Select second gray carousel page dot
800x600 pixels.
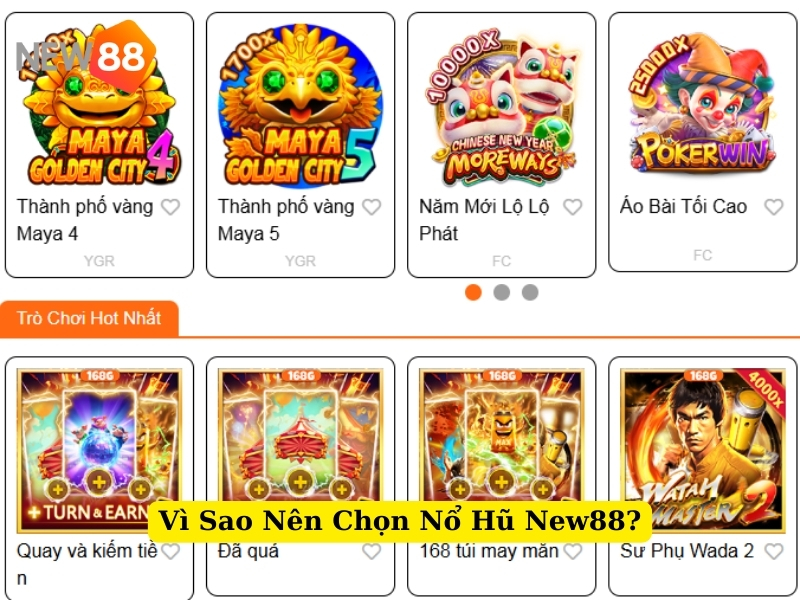point(502,292)
